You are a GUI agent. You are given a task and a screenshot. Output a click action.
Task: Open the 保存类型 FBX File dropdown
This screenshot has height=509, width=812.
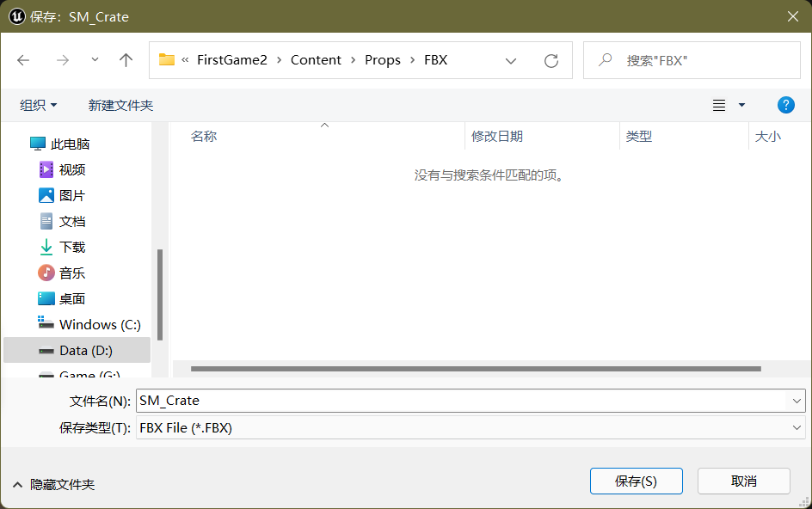pyautogui.click(x=471, y=428)
